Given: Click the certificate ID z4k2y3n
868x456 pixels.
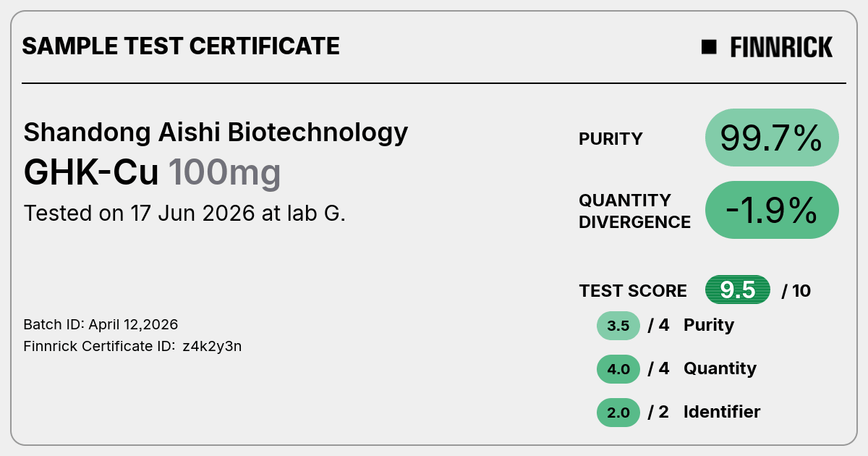Looking at the screenshot, I should [212, 346].
